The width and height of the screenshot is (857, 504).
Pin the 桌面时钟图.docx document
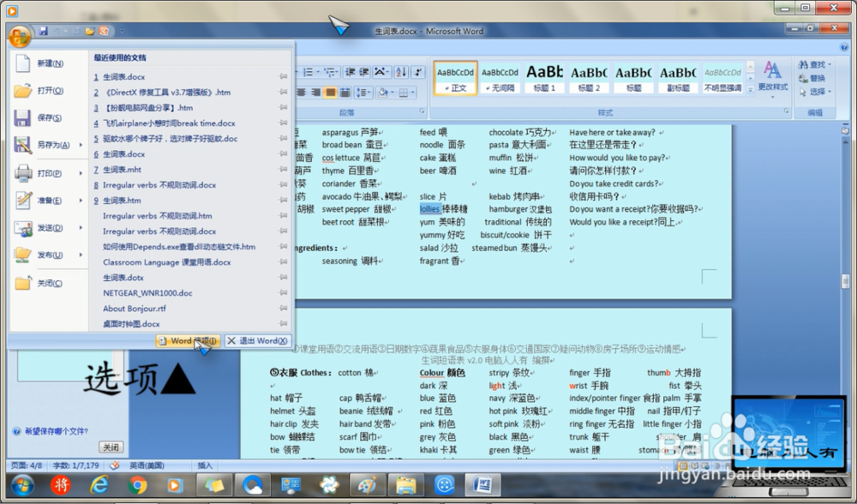(283, 324)
